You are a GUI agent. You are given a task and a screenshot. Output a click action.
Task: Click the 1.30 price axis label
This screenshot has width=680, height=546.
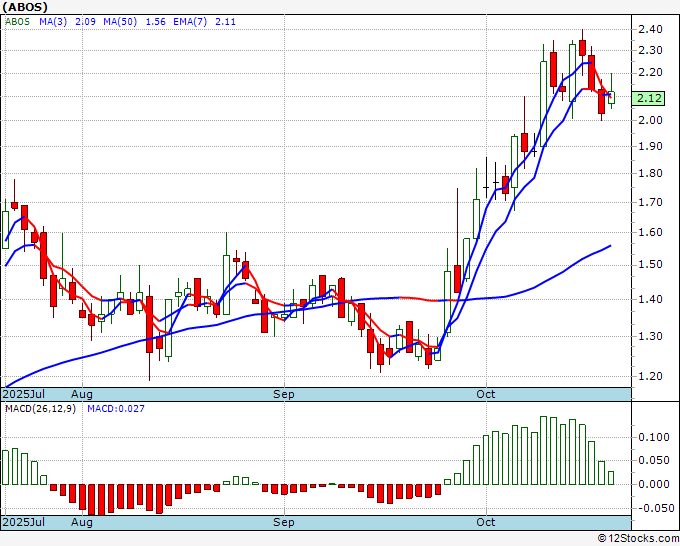click(650, 336)
